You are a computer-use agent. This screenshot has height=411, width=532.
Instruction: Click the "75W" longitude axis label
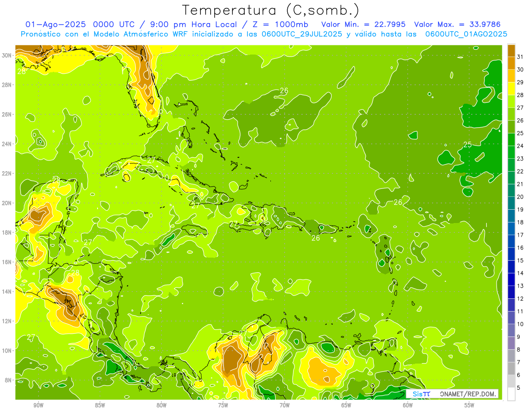(223, 405)
